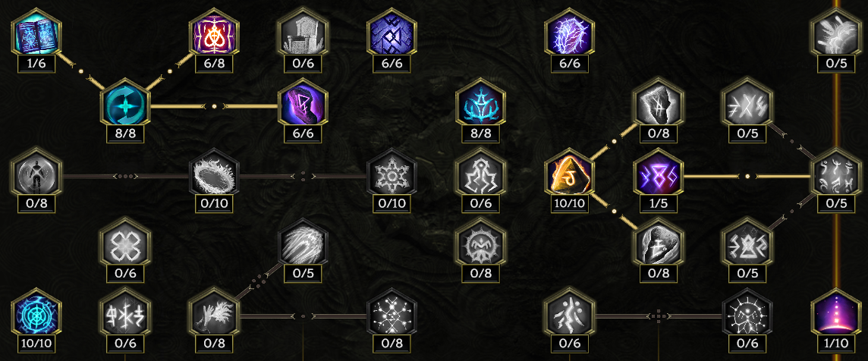Click the 6/8 point counter label
The image size is (868, 361).
pyautogui.click(x=214, y=64)
